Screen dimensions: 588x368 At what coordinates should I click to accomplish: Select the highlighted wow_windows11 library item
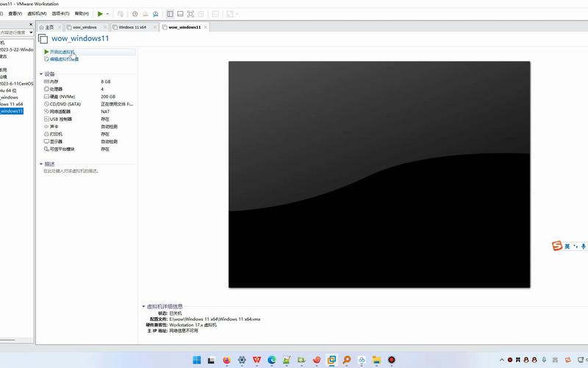click(12, 111)
